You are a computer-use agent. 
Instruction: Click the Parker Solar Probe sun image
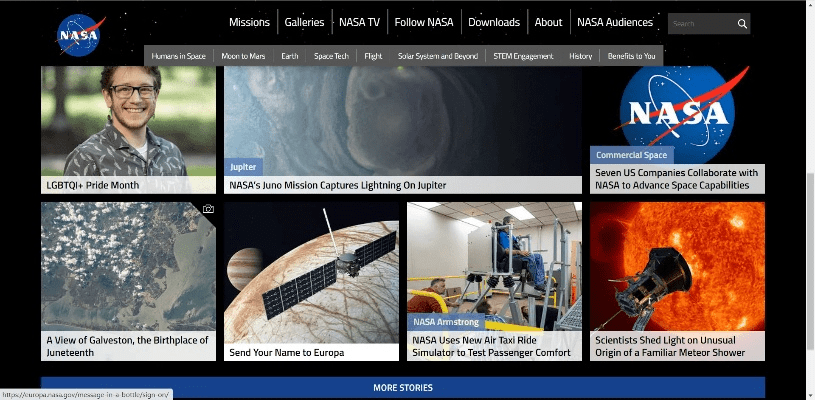[677, 266]
